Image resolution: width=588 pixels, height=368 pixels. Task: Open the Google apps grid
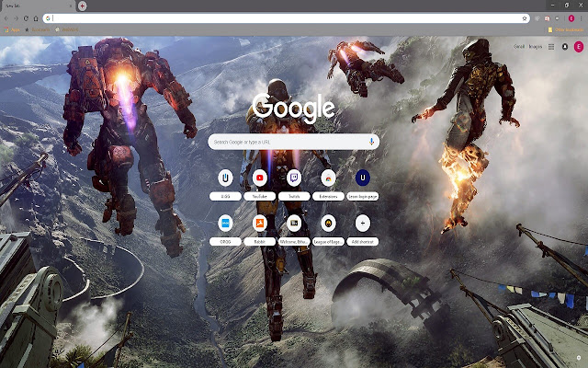(x=551, y=47)
